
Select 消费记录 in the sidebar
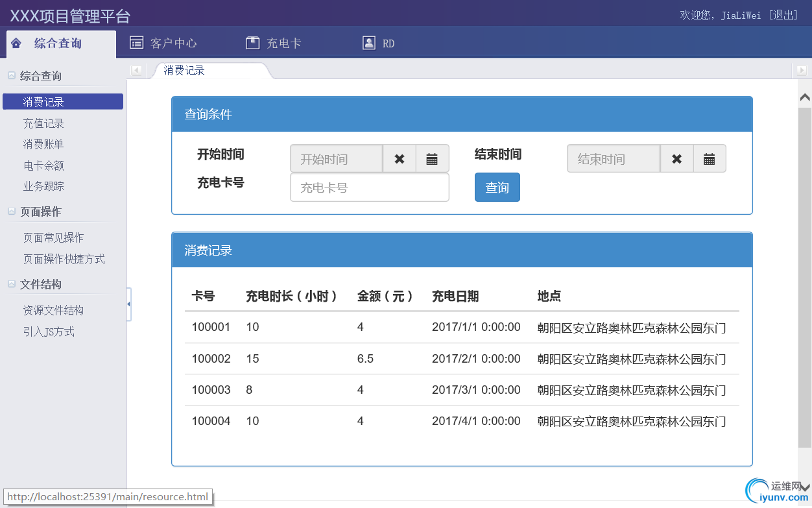point(63,102)
